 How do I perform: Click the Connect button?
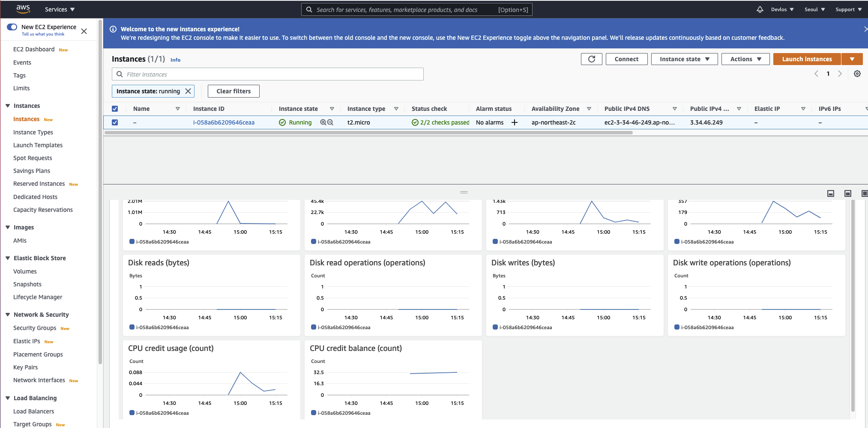pyautogui.click(x=626, y=59)
